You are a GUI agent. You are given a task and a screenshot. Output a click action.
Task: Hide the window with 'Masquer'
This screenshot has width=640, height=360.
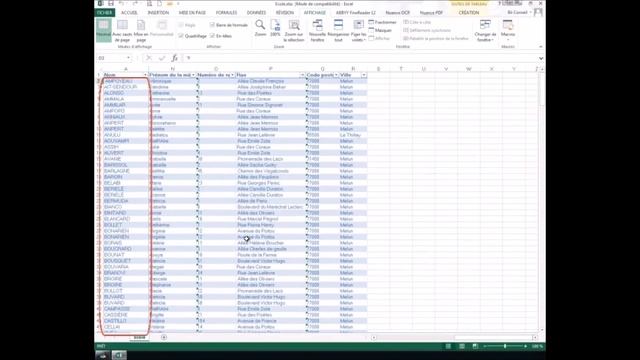click(x=380, y=30)
